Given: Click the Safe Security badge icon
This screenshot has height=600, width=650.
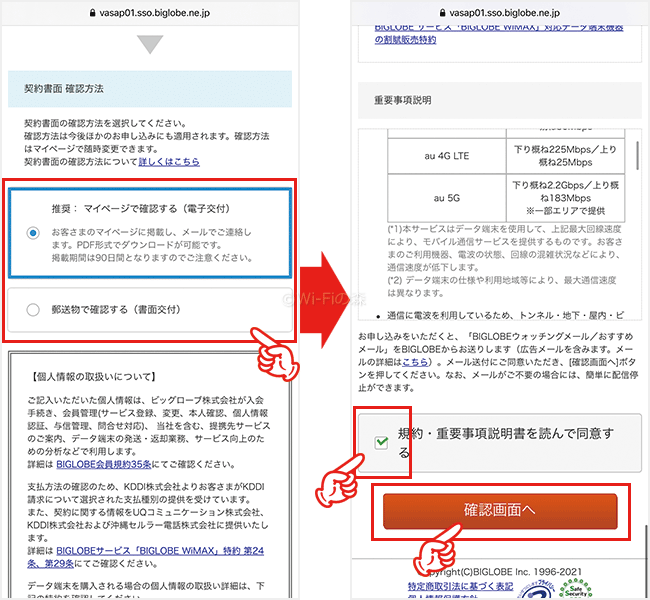Looking at the screenshot, I should [576, 589].
